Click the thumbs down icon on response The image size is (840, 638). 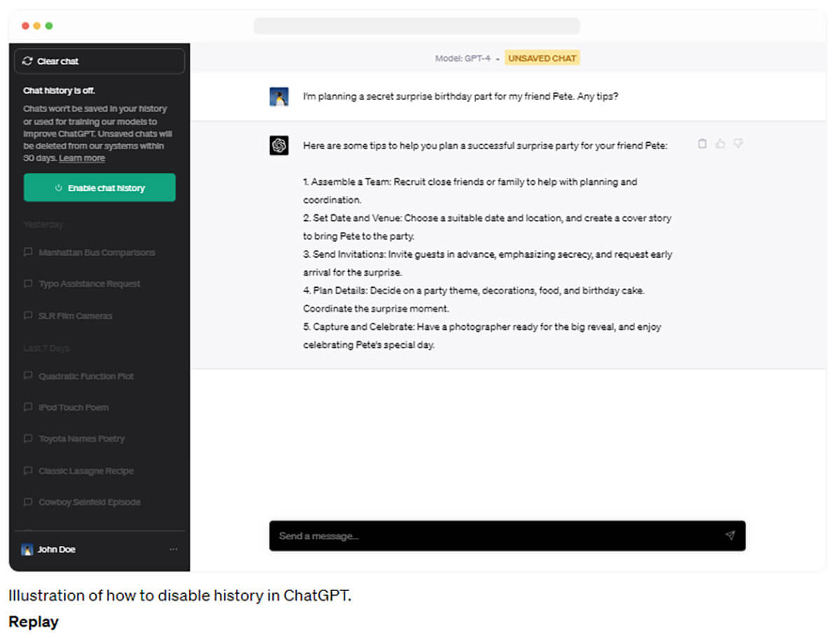pyautogui.click(x=738, y=144)
